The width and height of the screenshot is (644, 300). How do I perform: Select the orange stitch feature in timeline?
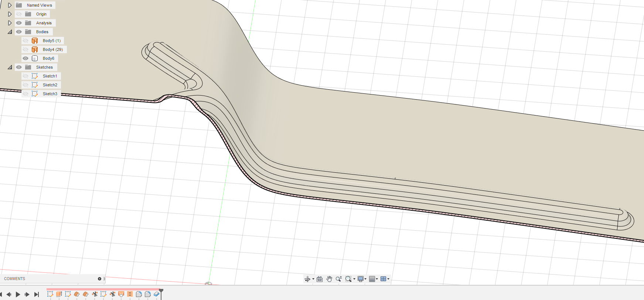pyautogui.click(x=130, y=294)
